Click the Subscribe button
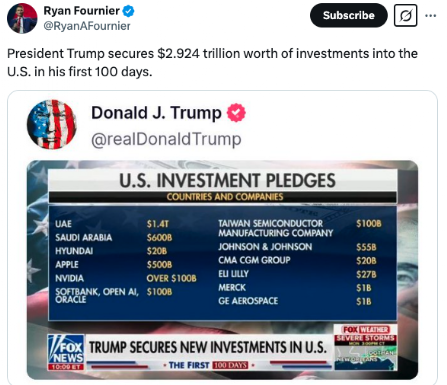Viewport: 447px width, 385px height. (349, 15)
